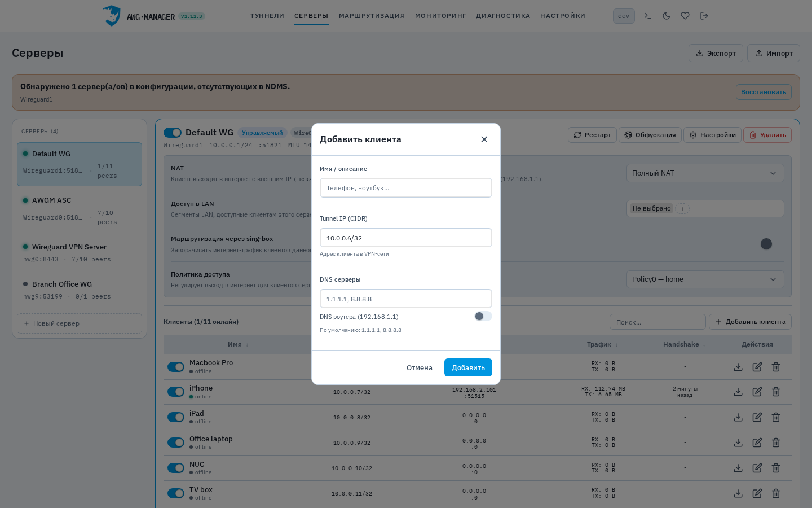Delete the TV box client
Screen dimensions: 812x508
[776, 493]
